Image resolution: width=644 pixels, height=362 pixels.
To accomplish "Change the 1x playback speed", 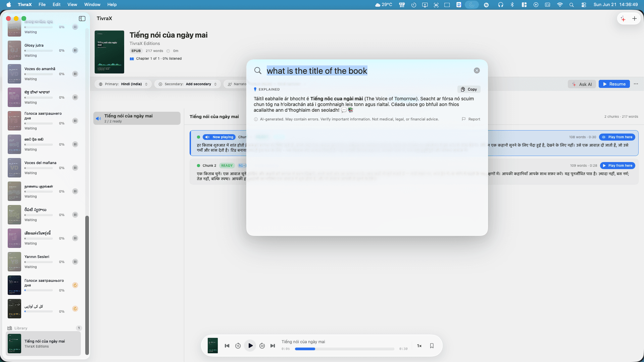I will (x=419, y=346).
